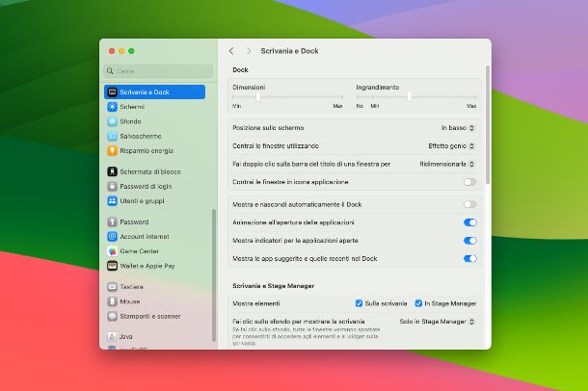Open Wallet e Apple Pay settings
Image resolution: width=588 pixels, height=391 pixels.
[x=154, y=266]
